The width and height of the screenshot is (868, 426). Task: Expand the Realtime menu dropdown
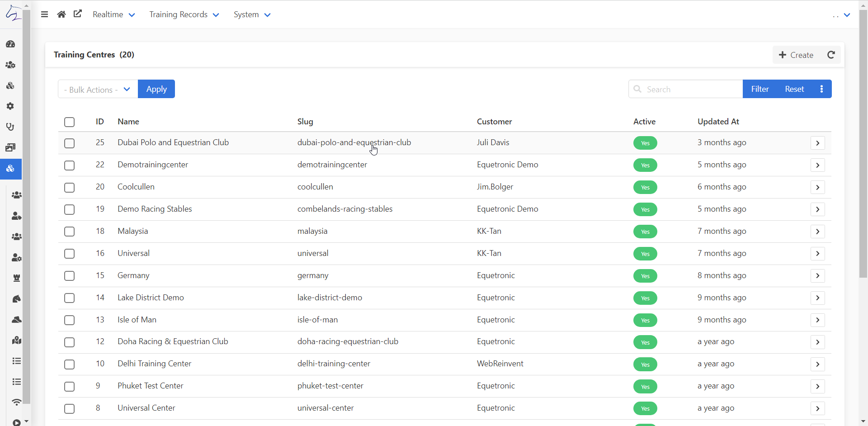pyautogui.click(x=113, y=14)
